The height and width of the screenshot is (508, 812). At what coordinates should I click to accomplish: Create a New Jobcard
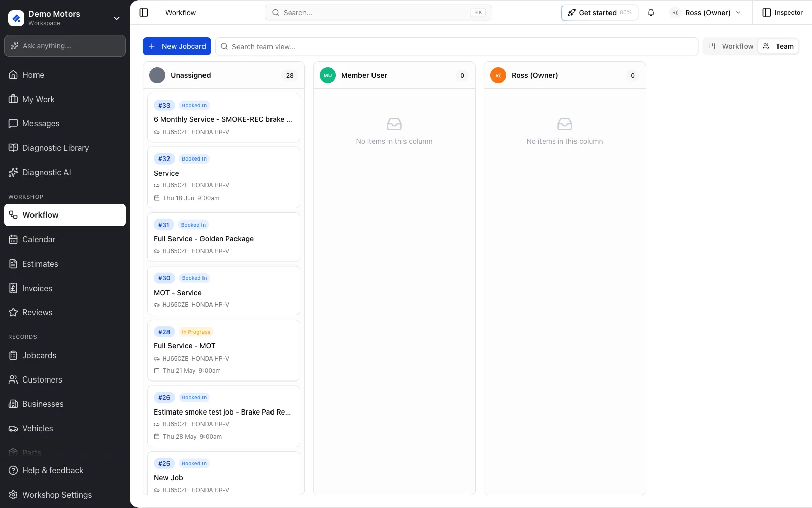[x=177, y=46]
